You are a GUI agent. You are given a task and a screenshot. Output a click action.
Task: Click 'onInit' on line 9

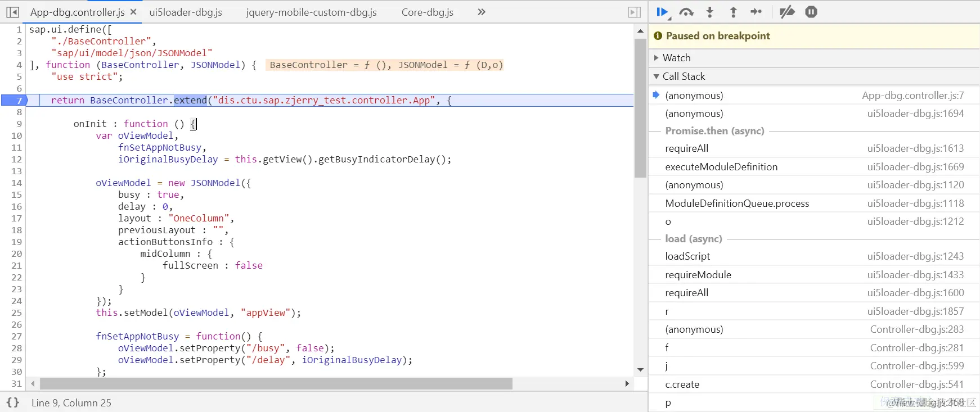90,124
